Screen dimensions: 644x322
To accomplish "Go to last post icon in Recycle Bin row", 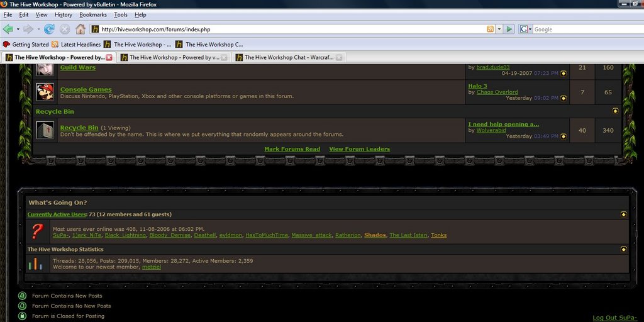I will coord(563,136).
